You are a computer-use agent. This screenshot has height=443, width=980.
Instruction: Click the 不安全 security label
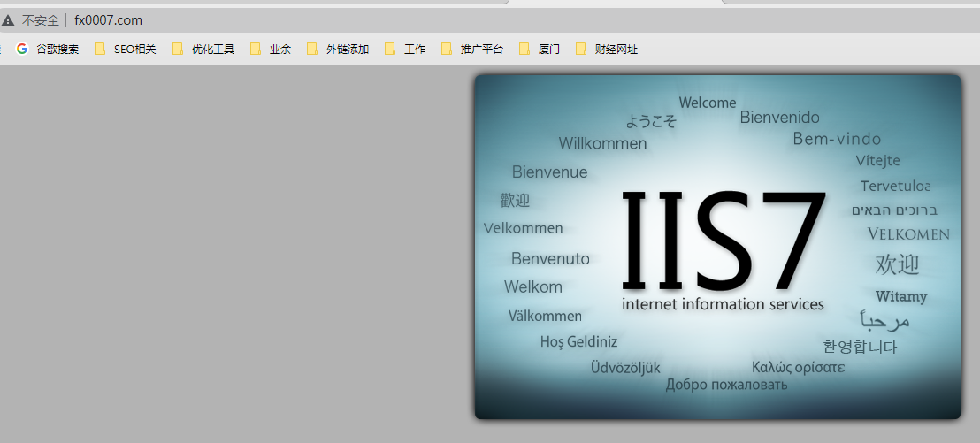[x=41, y=20]
